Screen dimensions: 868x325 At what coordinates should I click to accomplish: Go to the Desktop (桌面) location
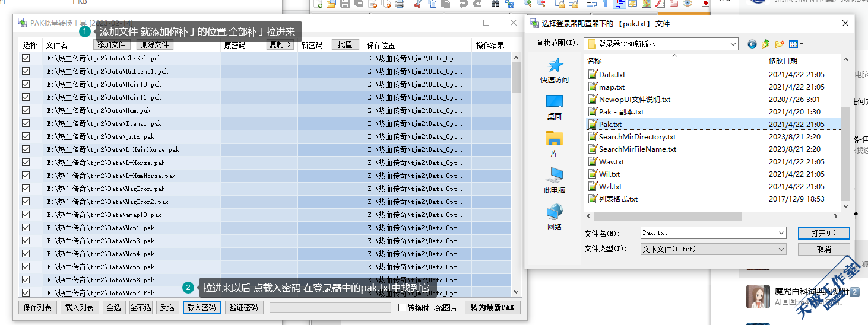[554, 107]
